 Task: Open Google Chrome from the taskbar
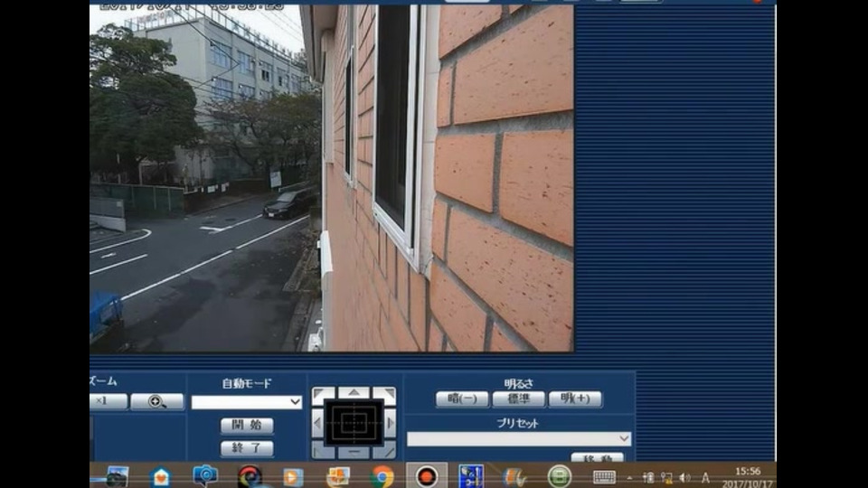[382, 476]
